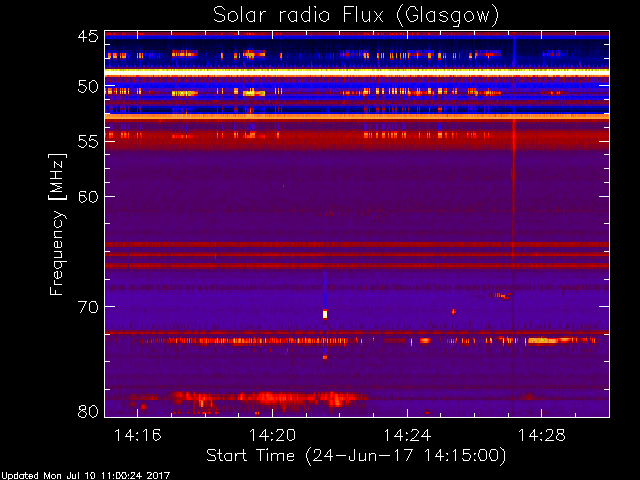Click the bright white burst near 70 MHz
Viewport: 640px width, 480px height.
coord(325,314)
